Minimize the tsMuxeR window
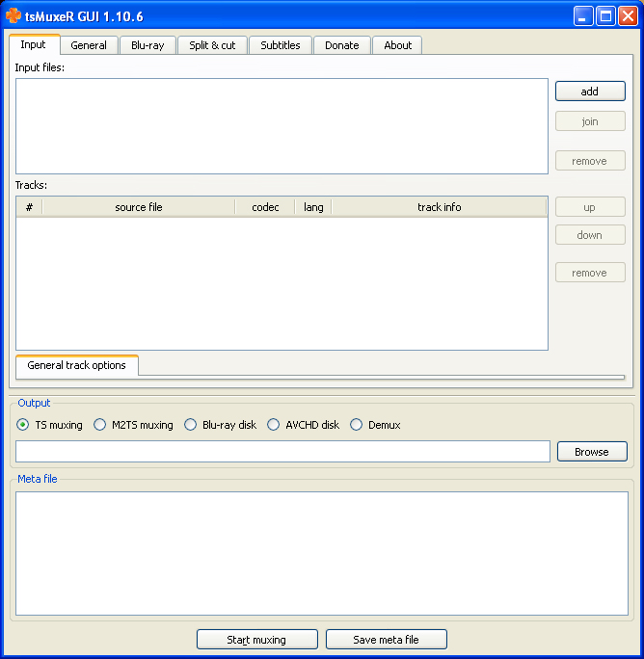The width and height of the screenshot is (644, 659). coord(583,16)
